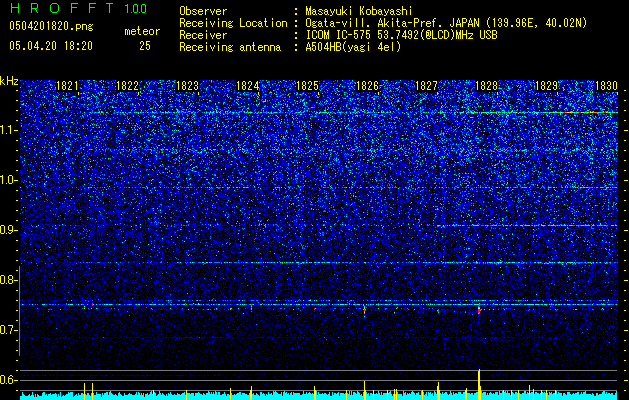Click the 'Receiving antenna' field label

point(230,47)
